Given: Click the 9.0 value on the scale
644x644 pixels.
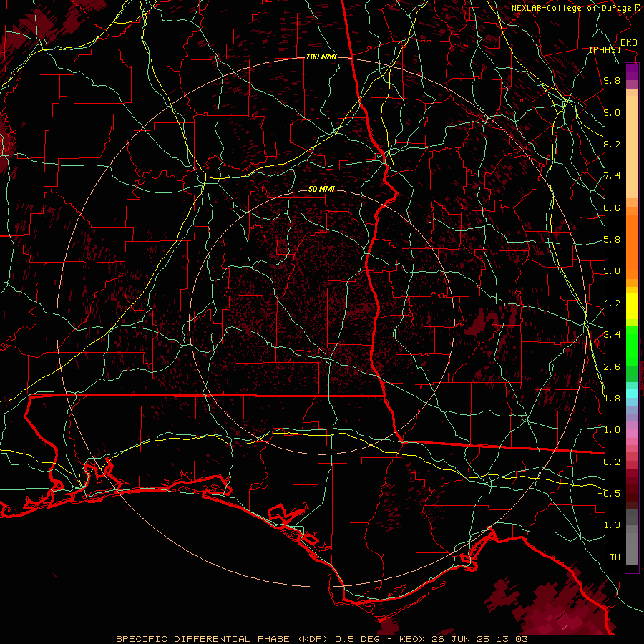Looking at the screenshot, I should point(612,113).
